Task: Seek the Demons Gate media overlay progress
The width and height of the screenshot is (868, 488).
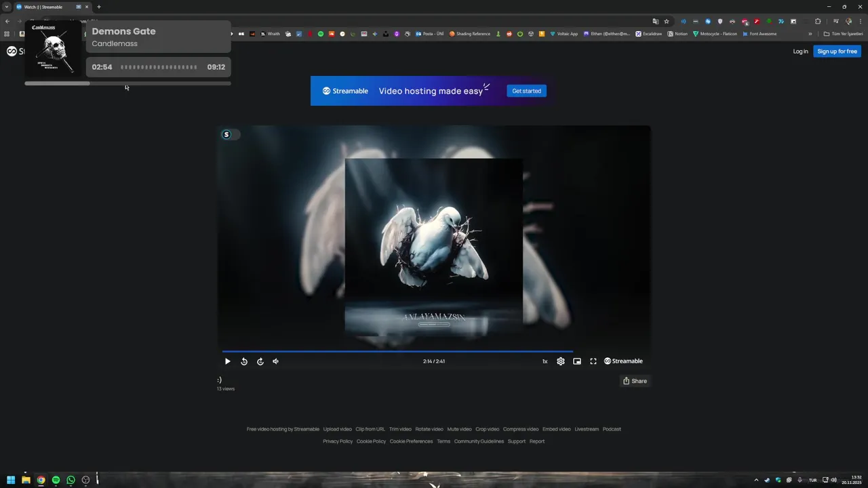Action: 127,83
